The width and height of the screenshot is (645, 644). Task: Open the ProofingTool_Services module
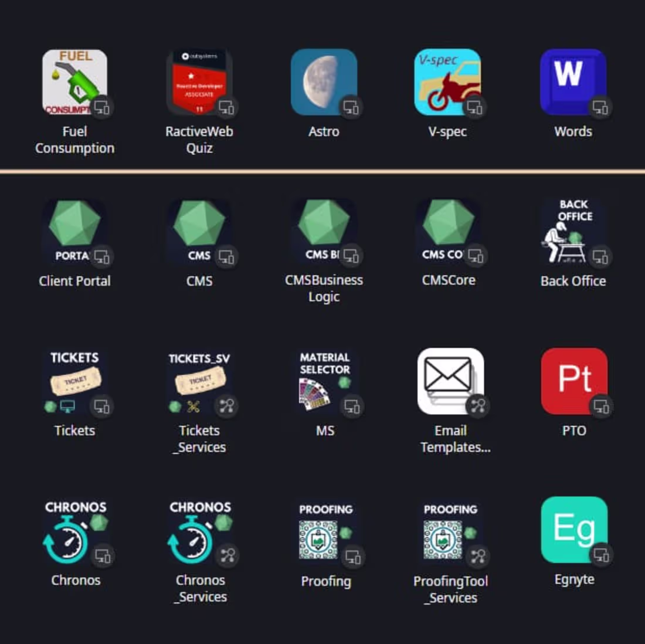coord(449,531)
